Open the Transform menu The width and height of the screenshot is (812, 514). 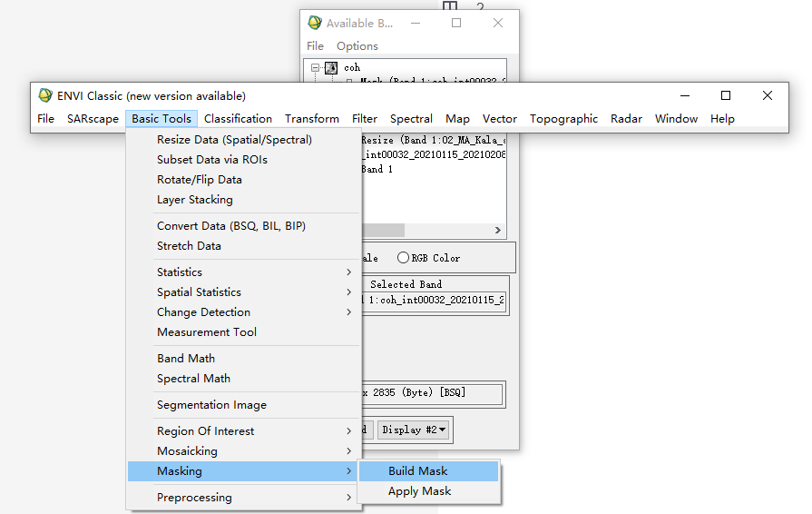[312, 119]
